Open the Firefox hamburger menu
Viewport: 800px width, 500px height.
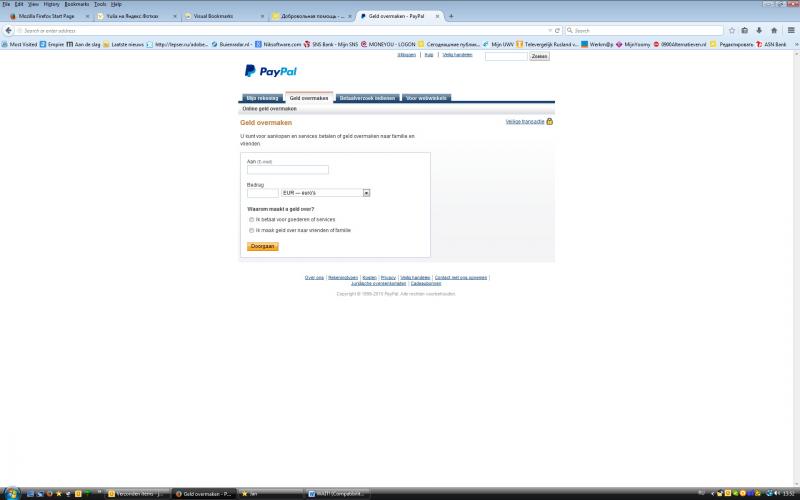(791, 31)
